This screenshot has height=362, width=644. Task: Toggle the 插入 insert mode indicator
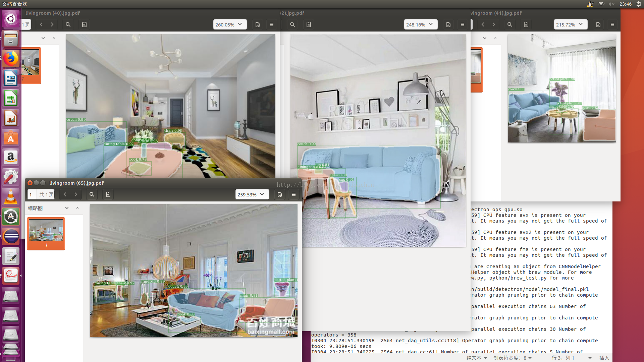(604, 358)
